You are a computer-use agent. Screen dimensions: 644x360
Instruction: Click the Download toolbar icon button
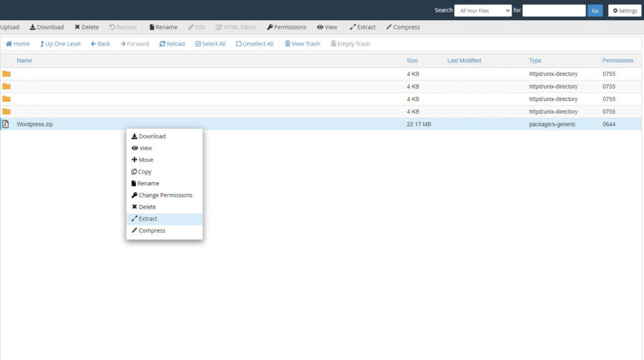pos(47,27)
